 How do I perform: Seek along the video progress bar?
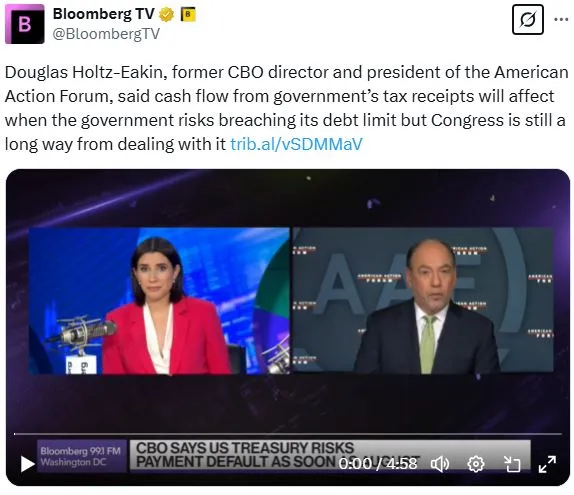tap(288, 434)
